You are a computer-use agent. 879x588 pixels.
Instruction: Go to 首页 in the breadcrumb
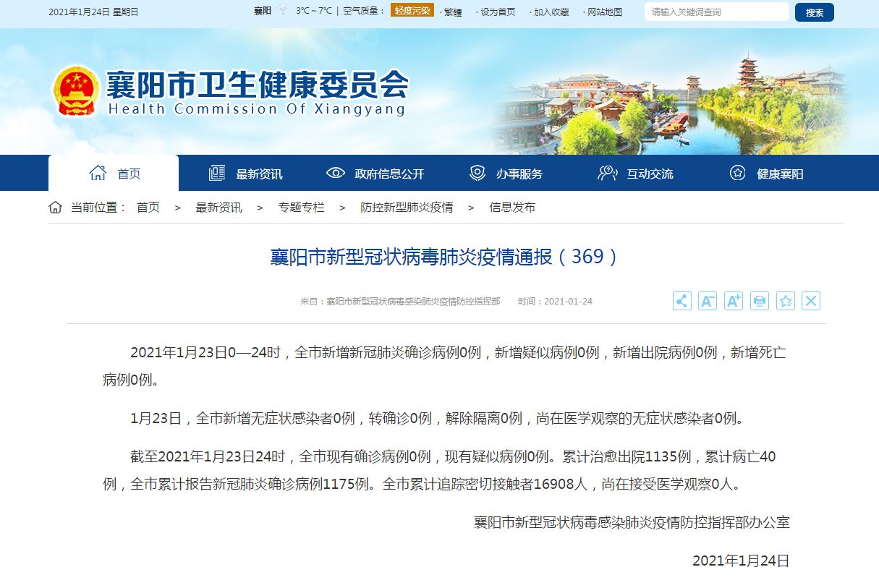[x=148, y=208]
